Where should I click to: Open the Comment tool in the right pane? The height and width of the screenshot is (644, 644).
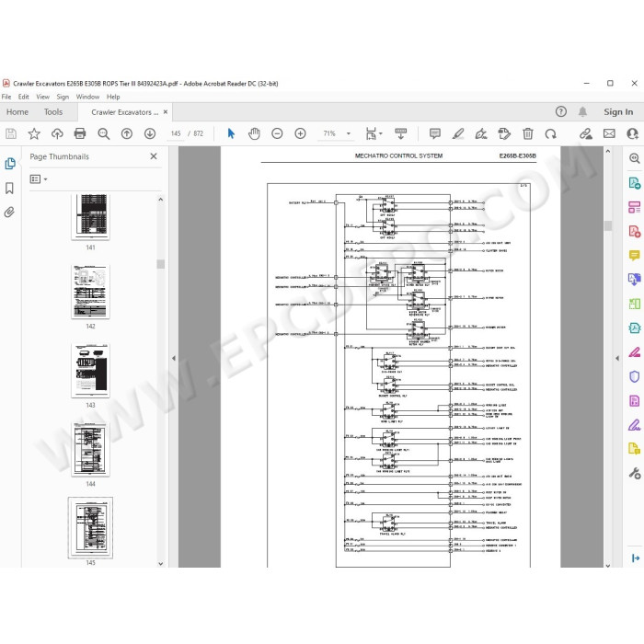635,255
